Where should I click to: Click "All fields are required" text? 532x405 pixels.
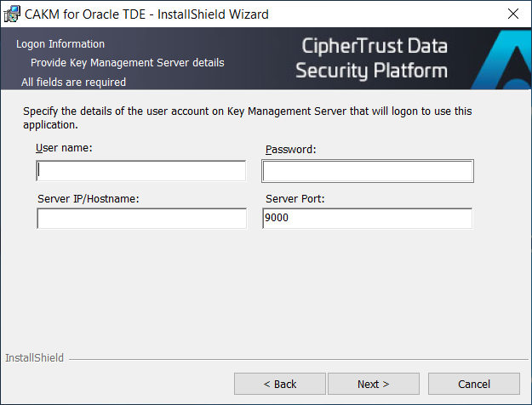tap(73, 82)
